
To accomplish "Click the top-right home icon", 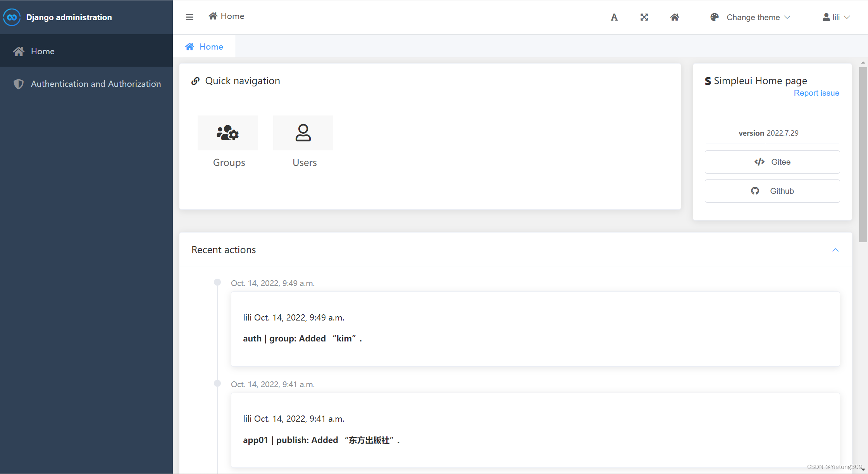I will pos(675,17).
